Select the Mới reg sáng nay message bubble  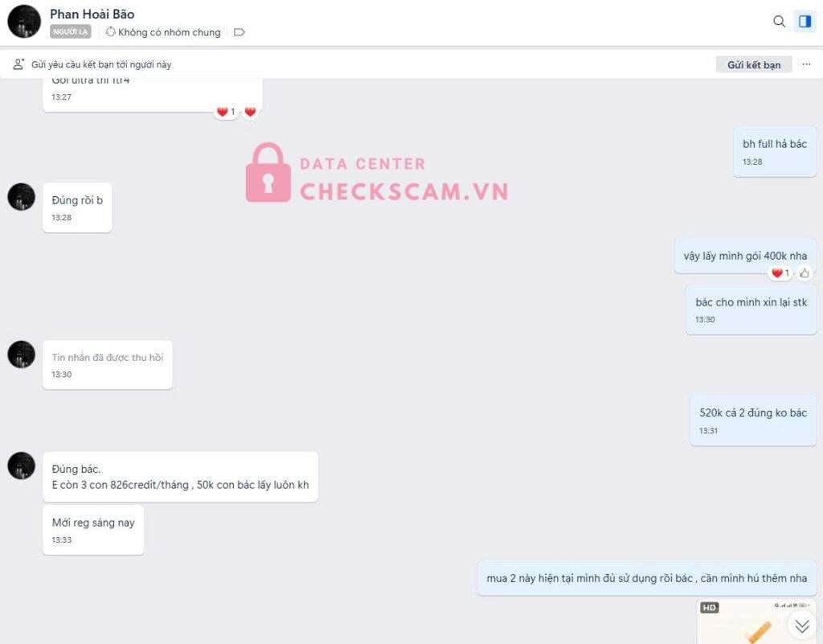(93, 530)
